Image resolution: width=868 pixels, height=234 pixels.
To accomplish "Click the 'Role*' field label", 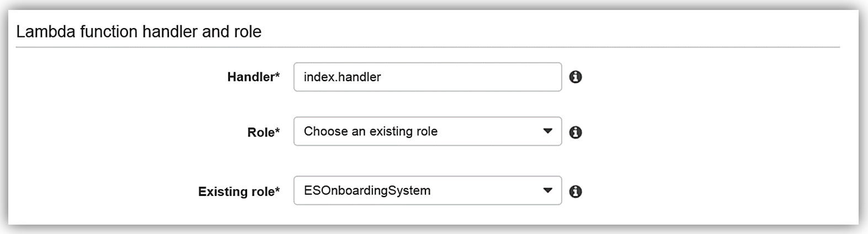I will (261, 132).
